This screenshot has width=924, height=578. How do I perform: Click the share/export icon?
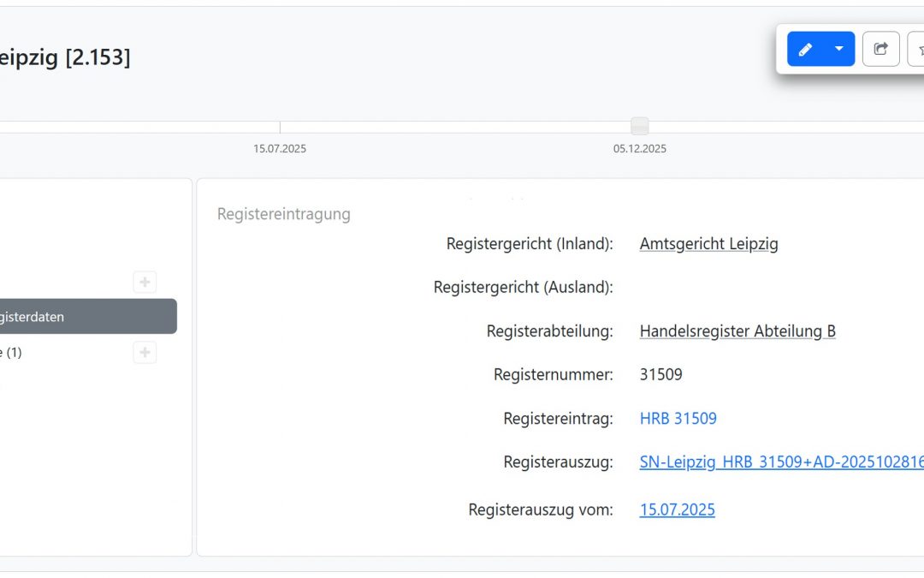pyautogui.click(x=880, y=49)
